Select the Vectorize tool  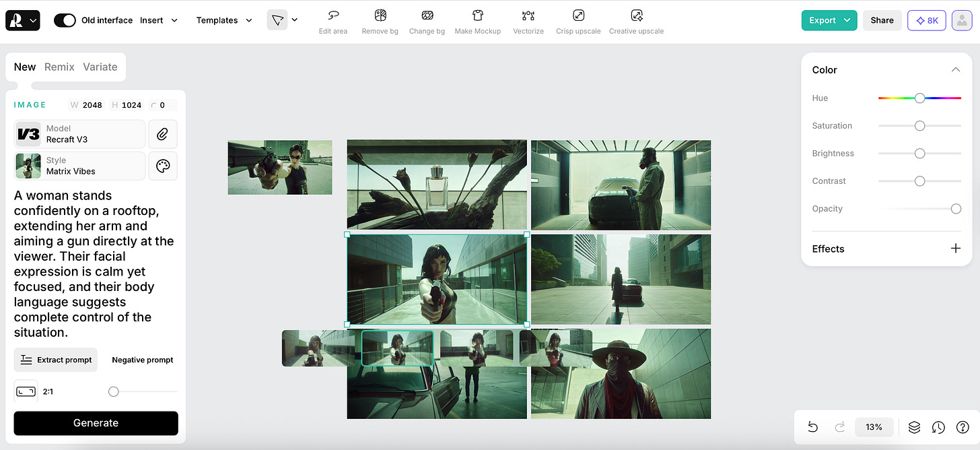[528, 22]
